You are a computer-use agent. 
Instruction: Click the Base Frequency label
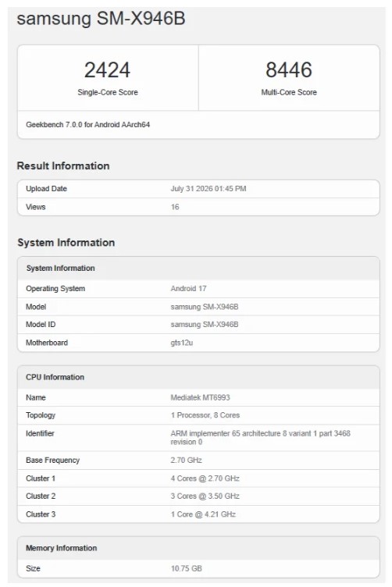click(x=53, y=460)
